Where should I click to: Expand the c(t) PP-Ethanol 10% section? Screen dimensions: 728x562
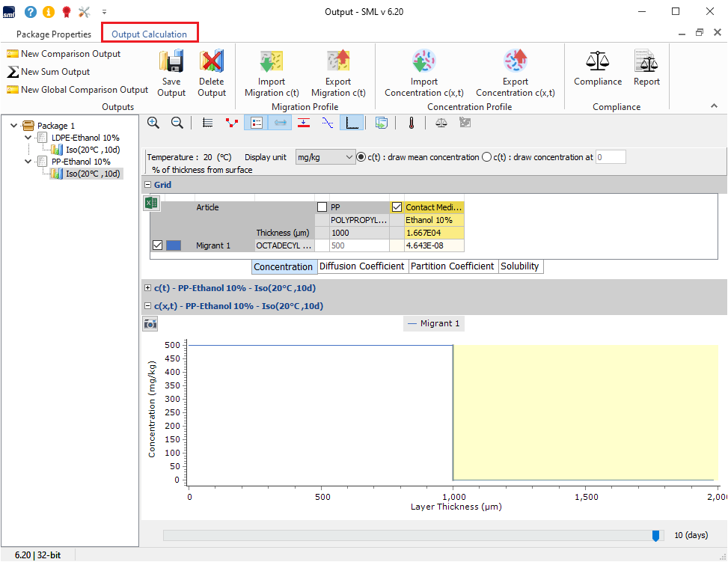pos(148,288)
